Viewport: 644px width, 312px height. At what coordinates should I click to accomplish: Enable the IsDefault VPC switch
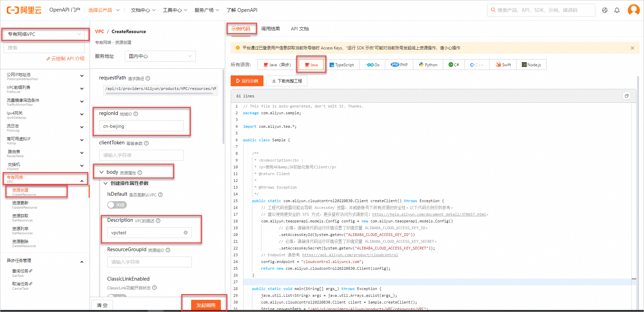click(117, 205)
